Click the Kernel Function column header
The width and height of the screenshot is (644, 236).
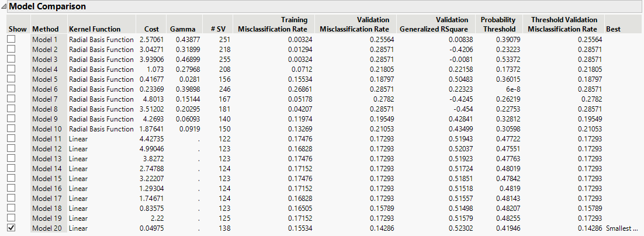pos(95,29)
